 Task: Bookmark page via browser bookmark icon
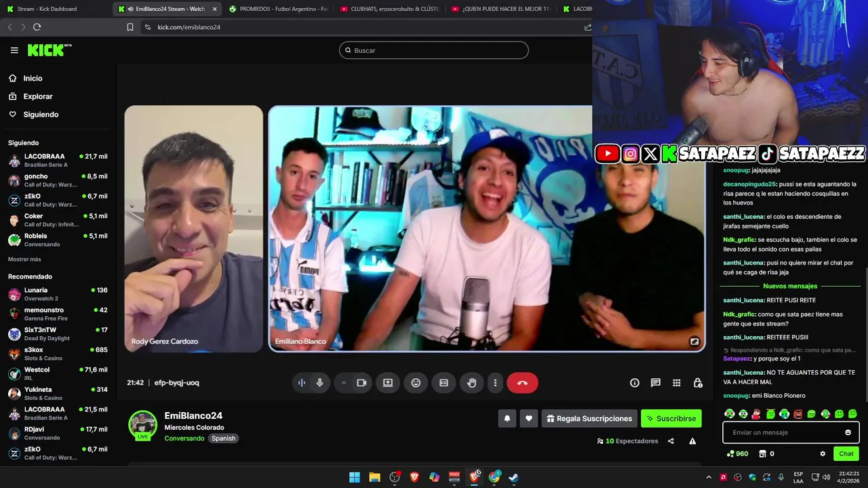click(x=130, y=27)
